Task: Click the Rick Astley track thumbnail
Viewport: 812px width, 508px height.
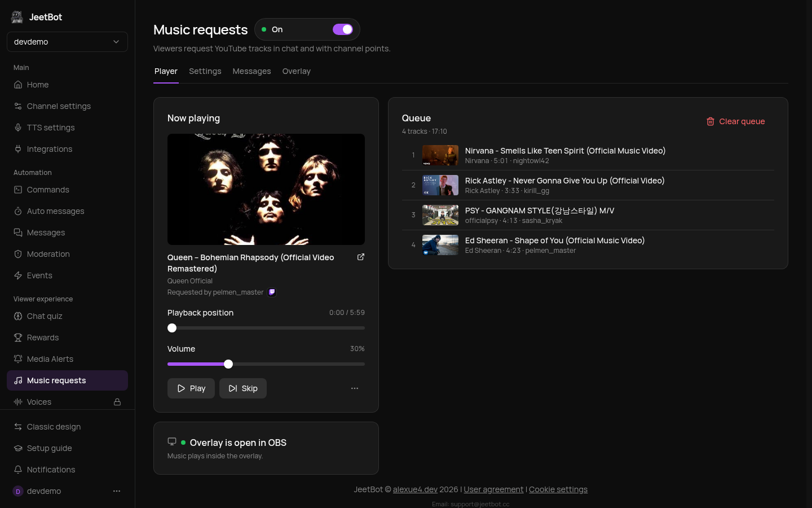Action: (x=440, y=185)
